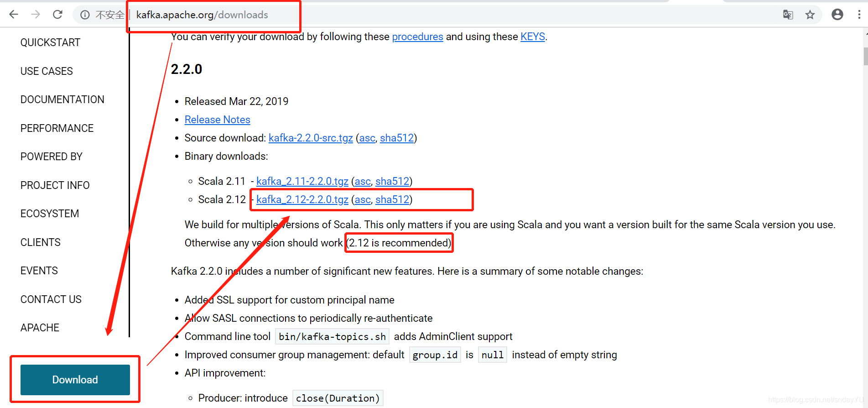Viewport: 868px width, 408px height.
Task: Click the '2.12 is recommended' text
Action: point(399,243)
